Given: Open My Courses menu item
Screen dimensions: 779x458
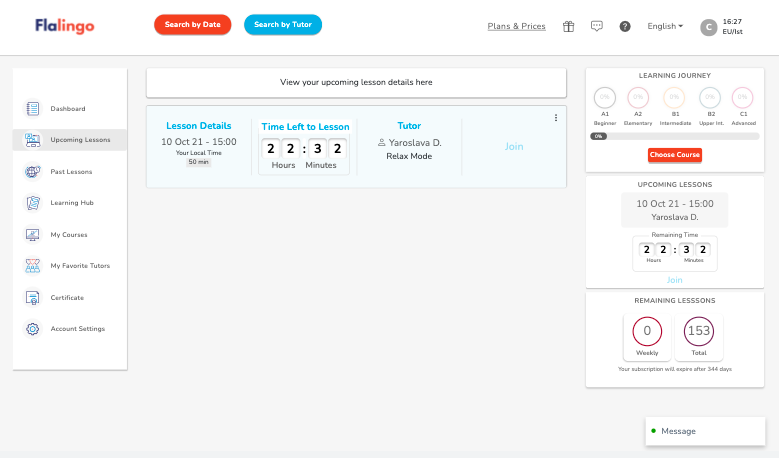Looking at the screenshot, I should coord(70,234).
